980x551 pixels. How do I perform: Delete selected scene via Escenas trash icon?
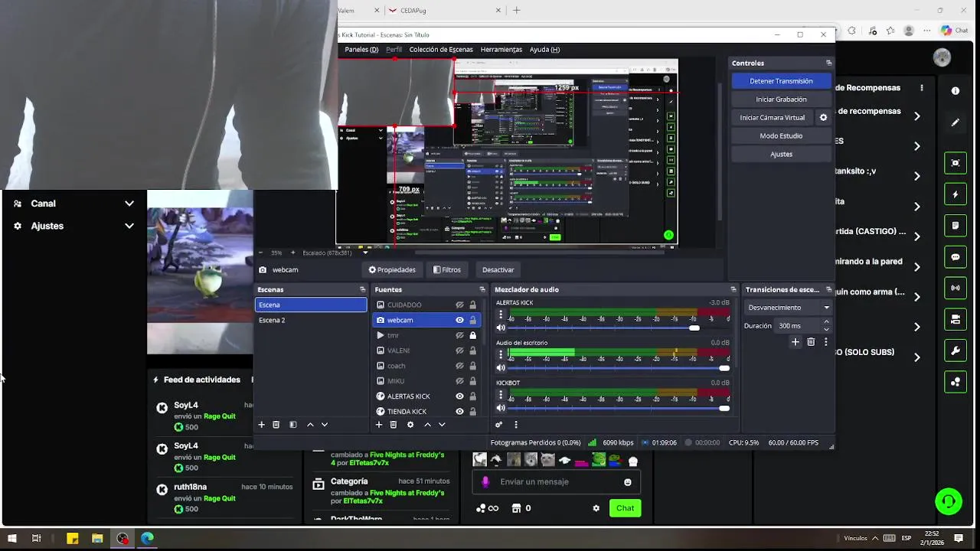pyautogui.click(x=276, y=425)
